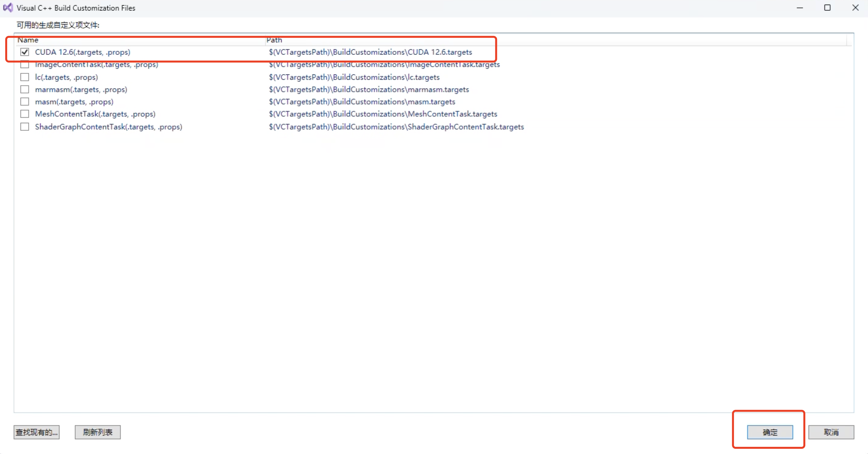Tick the marmasm checkbox

pos(24,89)
